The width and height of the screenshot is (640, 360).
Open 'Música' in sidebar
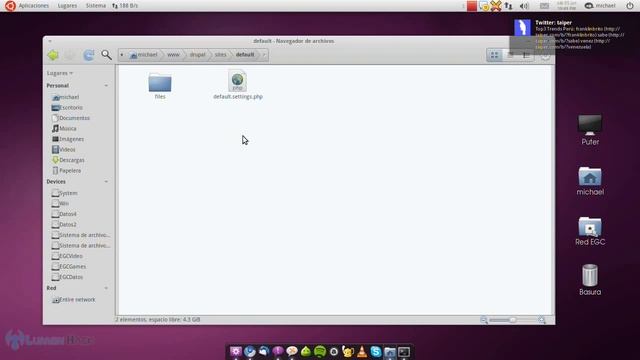point(64,129)
